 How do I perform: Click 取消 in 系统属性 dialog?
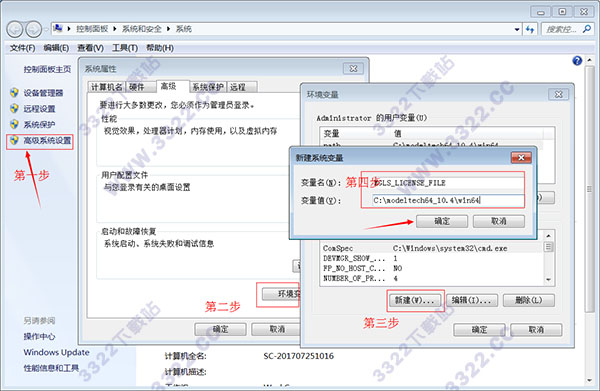click(x=277, y=329)
